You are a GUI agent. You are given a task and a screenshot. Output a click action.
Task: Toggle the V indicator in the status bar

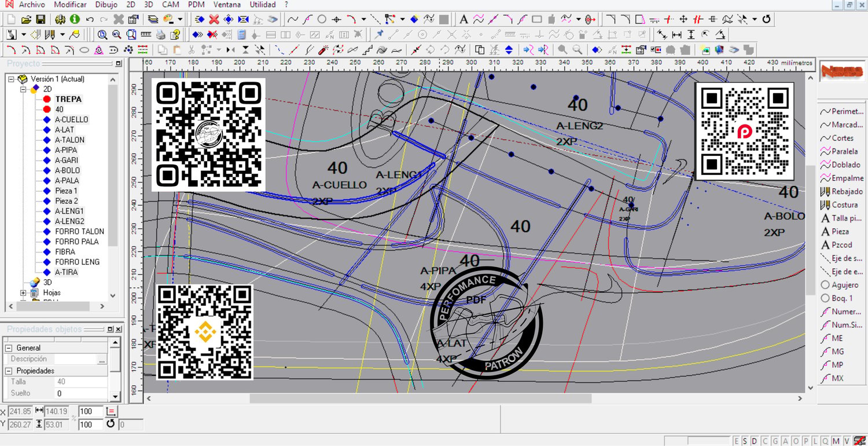pyautogui.click(x=845, y=441)
